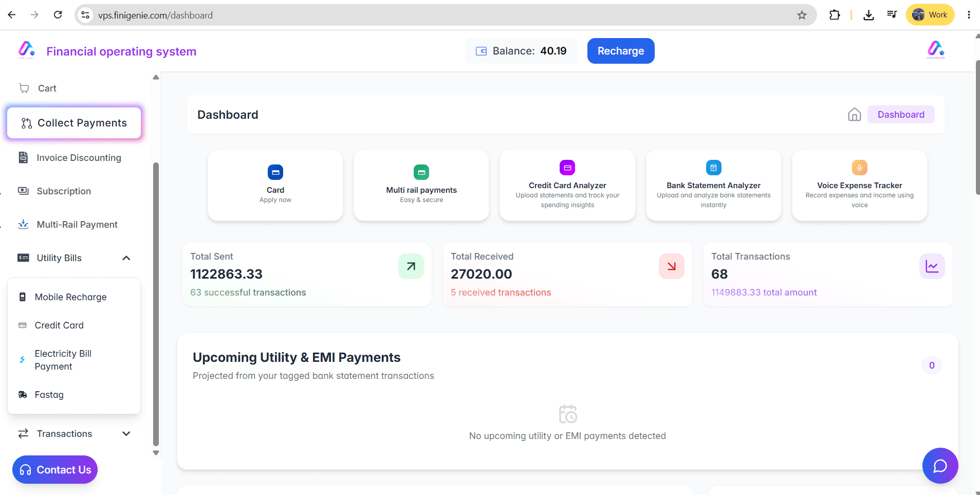Click the Credit Card icon in submenu
This screenshot has height=495, width=980.
coord(23,325)
